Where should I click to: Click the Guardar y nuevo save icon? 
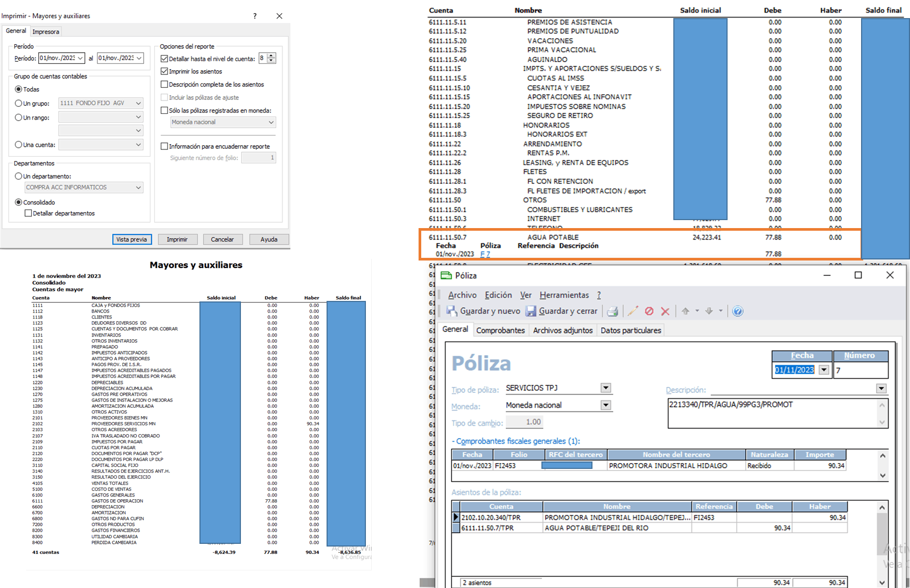(x=452, y=311)
